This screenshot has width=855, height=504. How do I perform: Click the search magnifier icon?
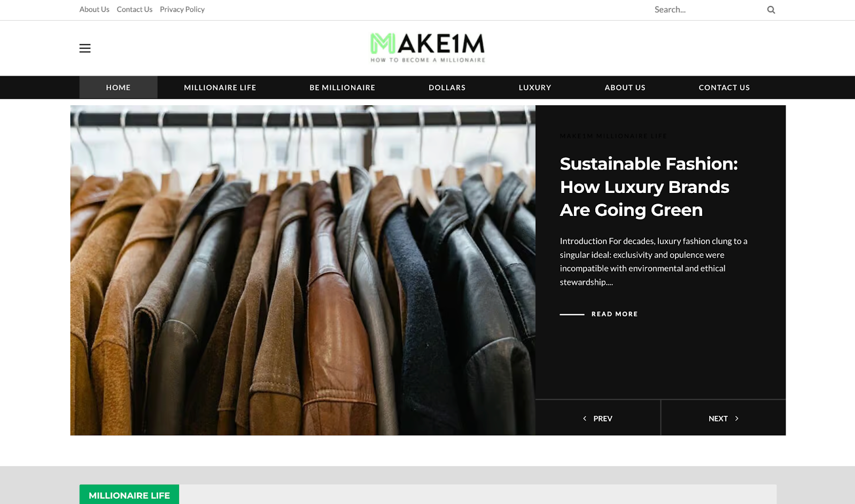[771, 10]
